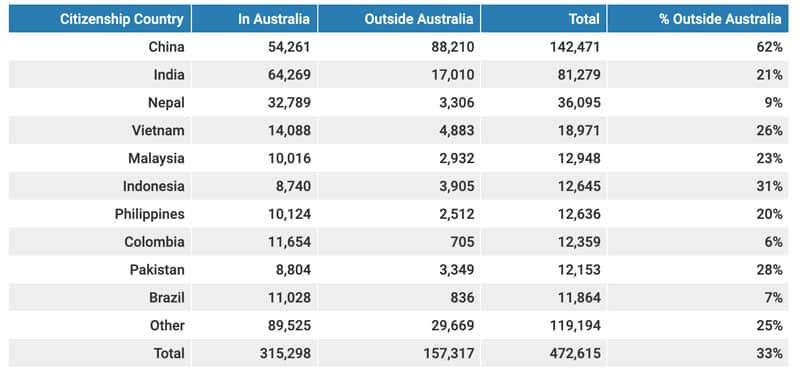Click the China row label
800x374 pixels.
click(166, 47)
